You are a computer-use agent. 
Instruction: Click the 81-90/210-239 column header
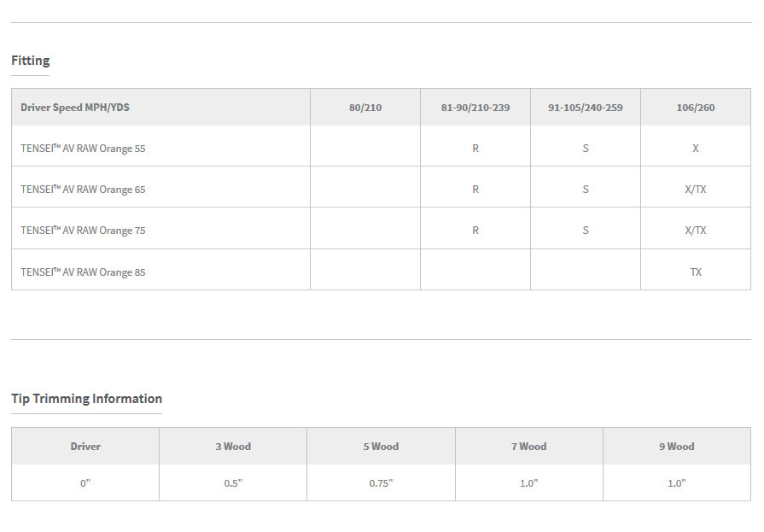[x=475, y=108]
